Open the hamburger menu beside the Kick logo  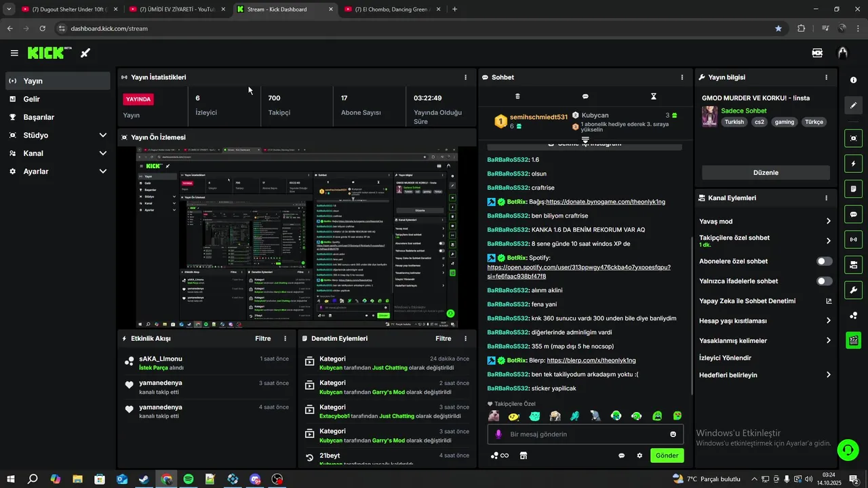point(14,53)
